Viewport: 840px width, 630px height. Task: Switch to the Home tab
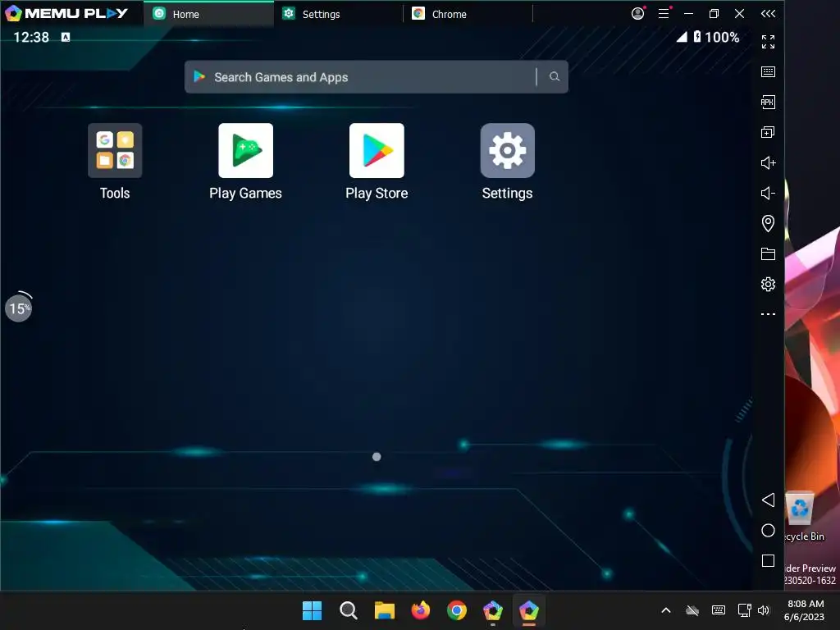tap(209, 14)
